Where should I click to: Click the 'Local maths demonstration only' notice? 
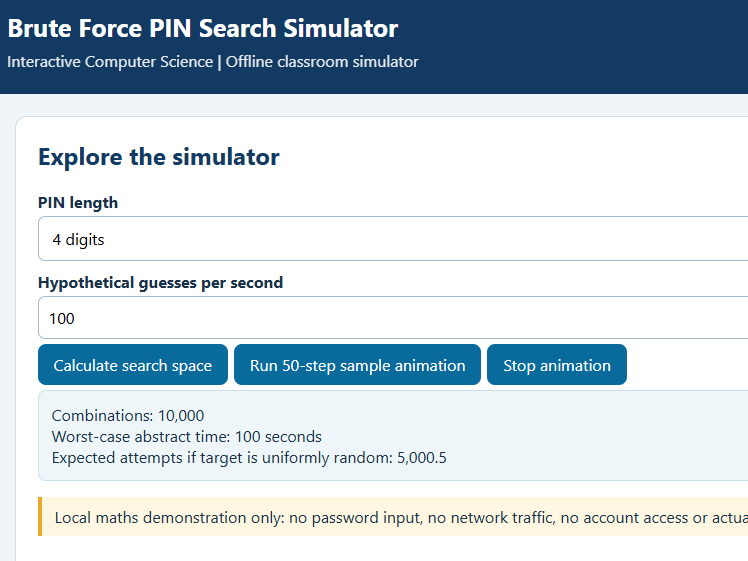point(395,517)
